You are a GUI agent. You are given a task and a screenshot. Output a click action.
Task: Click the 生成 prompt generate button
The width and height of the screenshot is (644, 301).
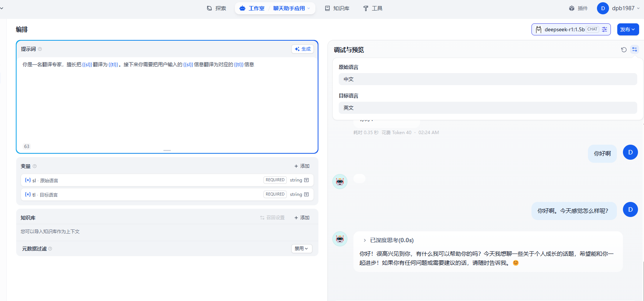(x=303, y=49)
